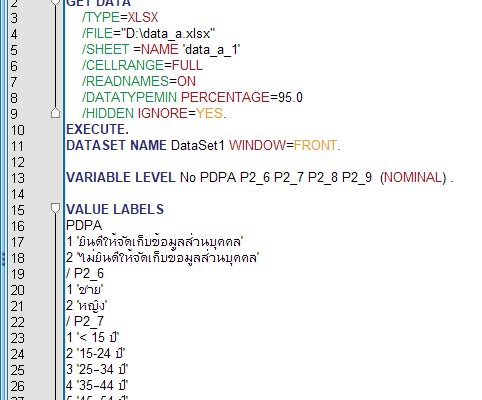
Task: Click the sheet name 'data_a_1'
Action: [x=211, y=49]
